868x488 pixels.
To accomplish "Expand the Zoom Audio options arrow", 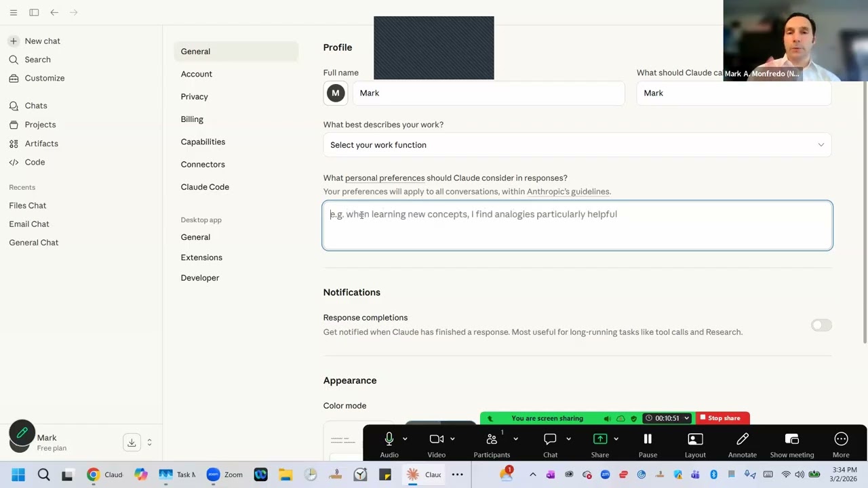I will [405, 439].
